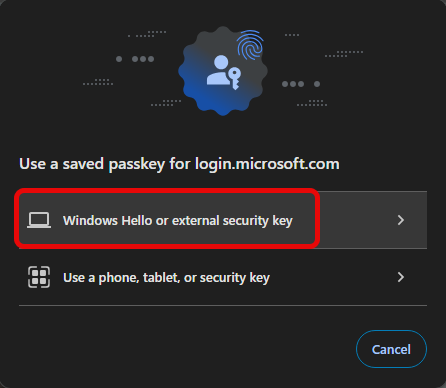
Task: Click the 'Use a saved passkey' heading text
Action: pos(179,164)
